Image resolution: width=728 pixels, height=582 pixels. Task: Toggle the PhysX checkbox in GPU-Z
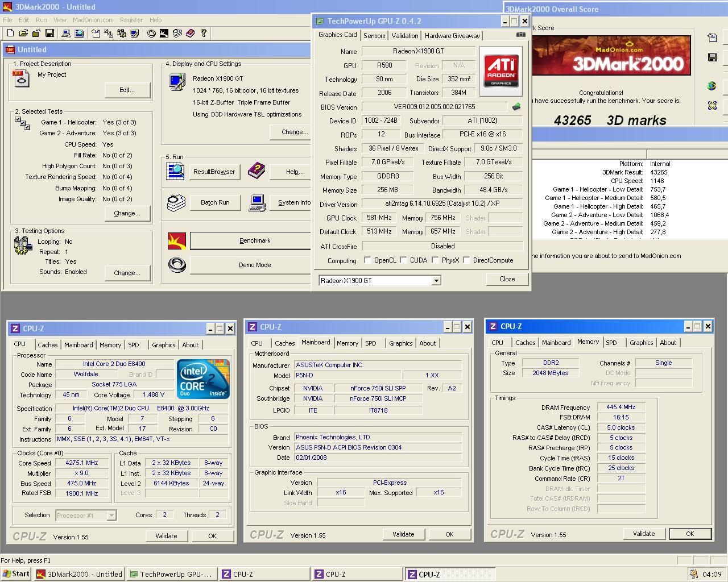point(435,260)
